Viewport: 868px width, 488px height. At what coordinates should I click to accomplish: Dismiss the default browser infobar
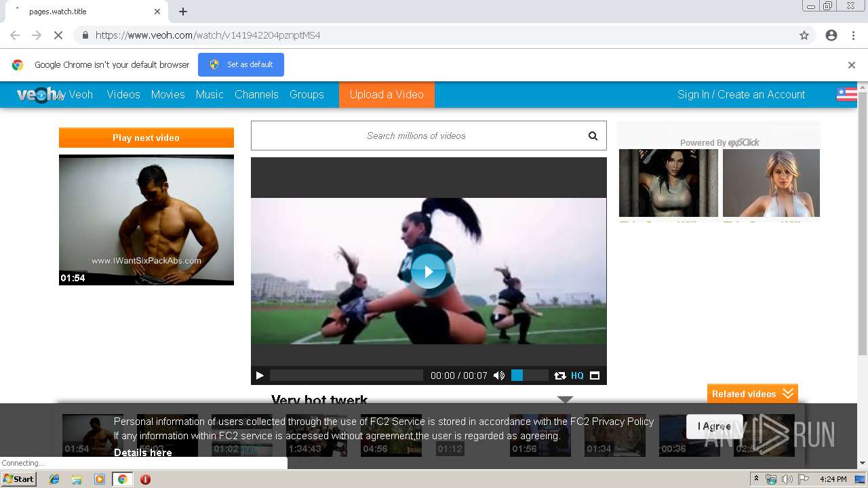click(x=851, y=65)
